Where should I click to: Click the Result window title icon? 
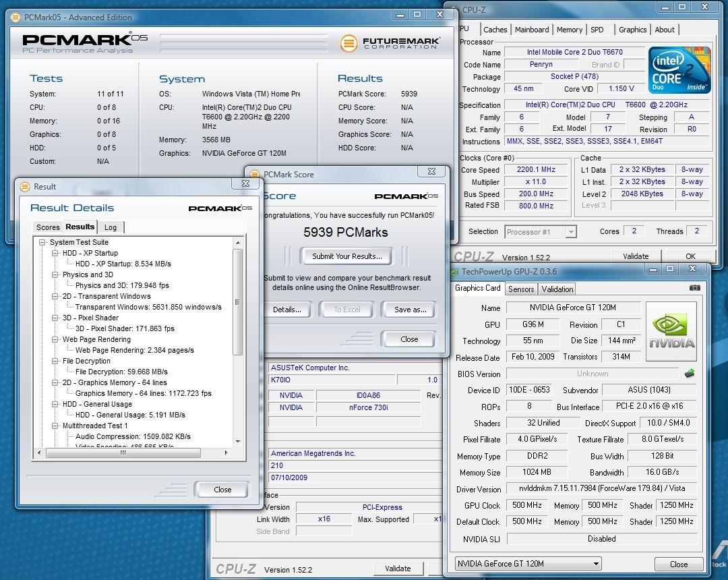pos(25,187)
